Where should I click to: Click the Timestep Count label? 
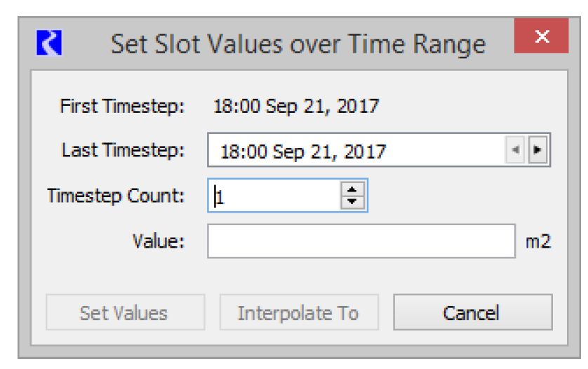click(116, 196)
